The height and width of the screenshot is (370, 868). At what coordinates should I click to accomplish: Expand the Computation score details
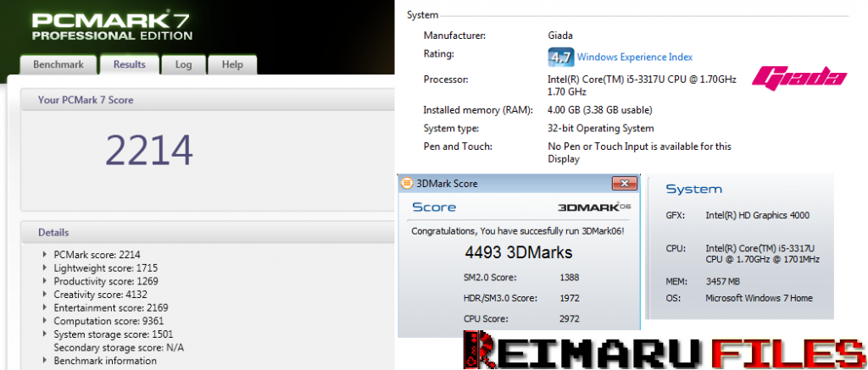45,321
